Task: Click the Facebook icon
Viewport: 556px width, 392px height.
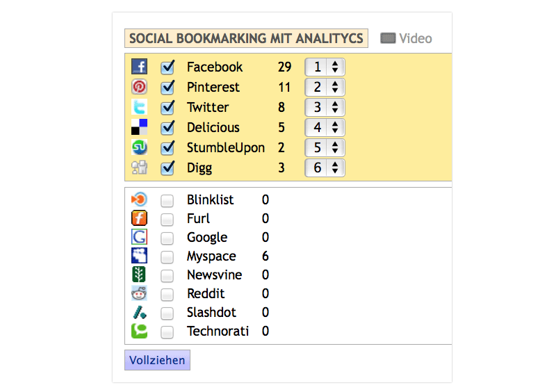Action: (140, 67)
